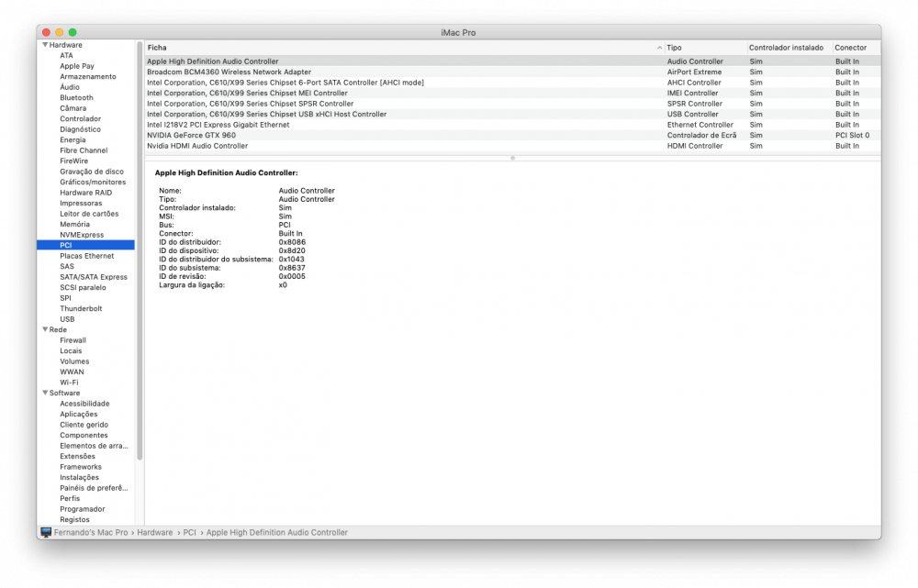Image resolution: width=918 pixels, height=588 pixels.
Task: Open NVMExpress in the sidebar
Action: click(x=82, y=235)
